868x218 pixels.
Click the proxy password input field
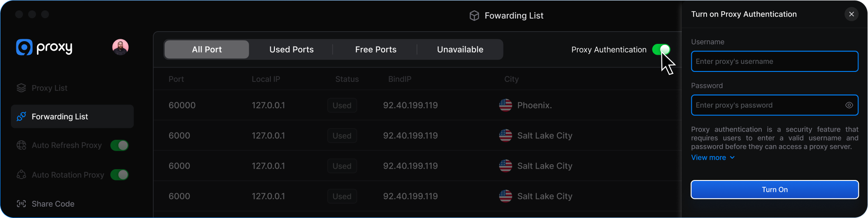pyautogui.click(x=766, y=105)
